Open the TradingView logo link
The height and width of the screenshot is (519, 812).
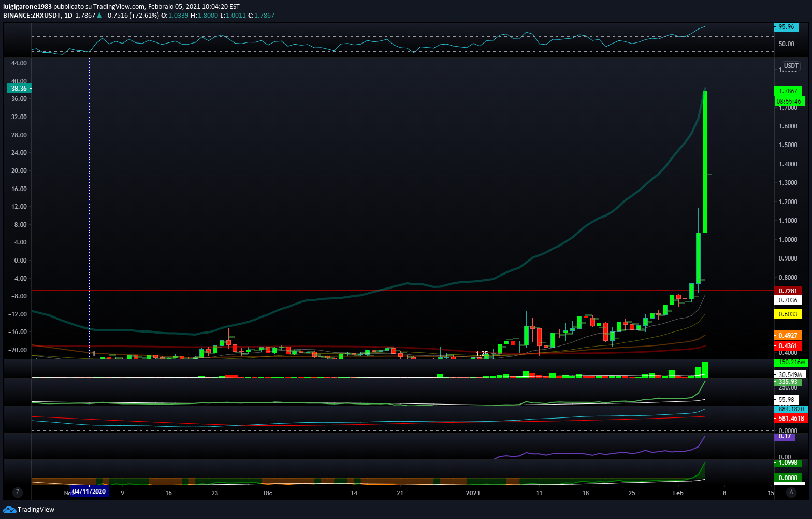click(x=28, y=510)
